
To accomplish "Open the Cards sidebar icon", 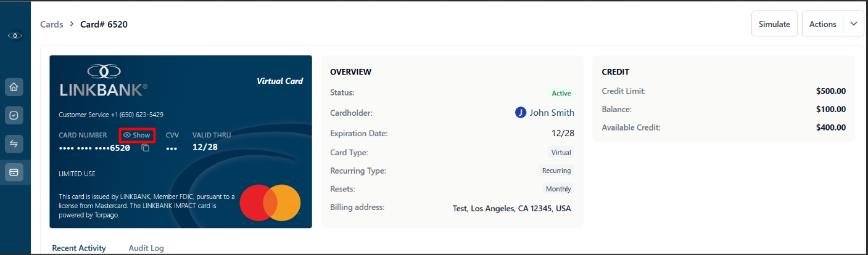I will click(14, 172).
